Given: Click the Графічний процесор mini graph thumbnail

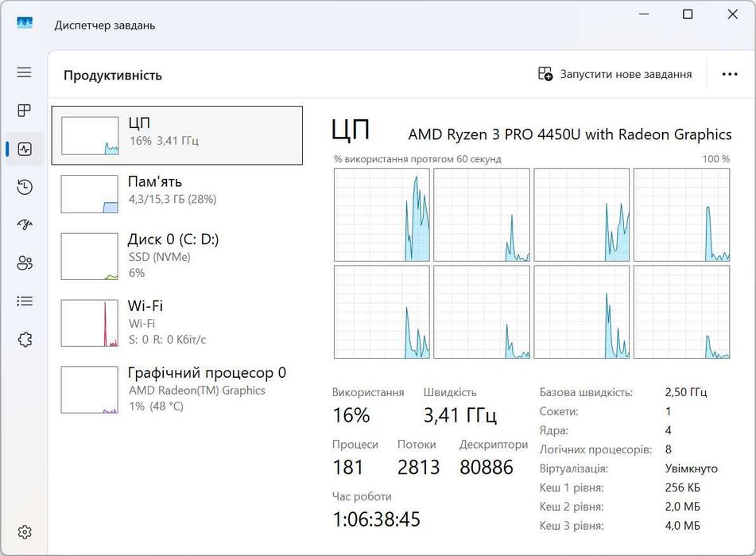Looking at the screenshot, I should [x=90, y=390].
